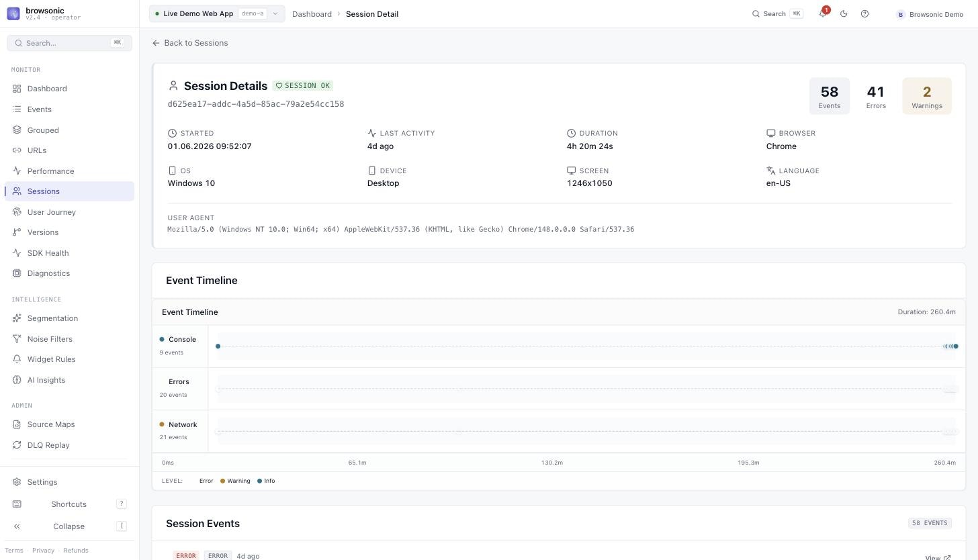Click the Browsonic Demo user avatar
The width and height of the screenshot is (978, 560).
[901, 14]
